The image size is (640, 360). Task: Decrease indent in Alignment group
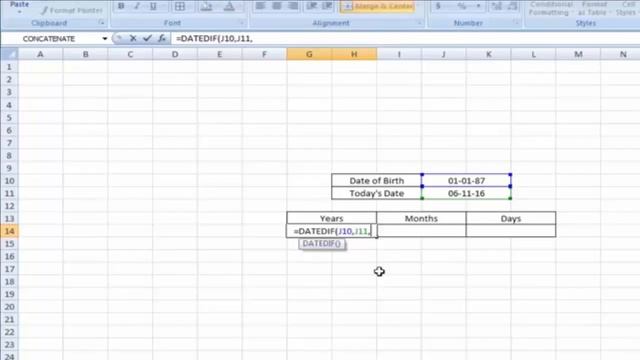[312, 6]
